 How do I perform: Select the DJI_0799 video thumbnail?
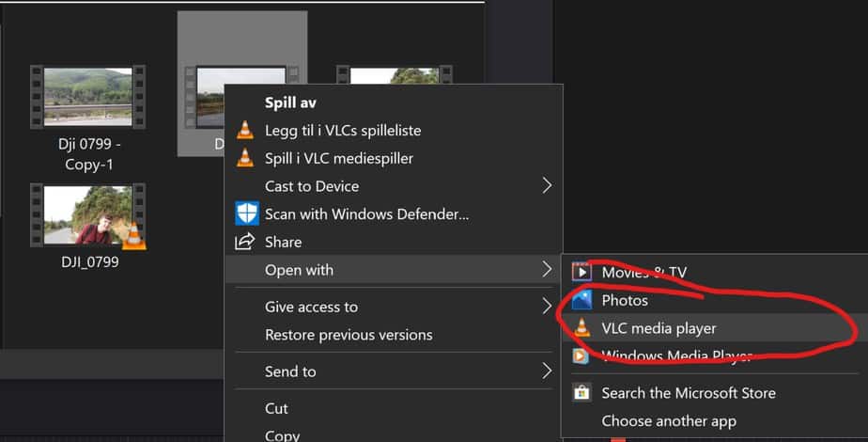coord(88,215)
